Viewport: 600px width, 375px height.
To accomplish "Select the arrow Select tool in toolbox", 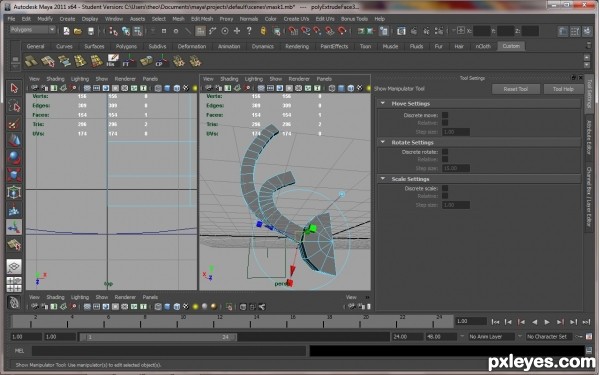I will tap(14, 88).
